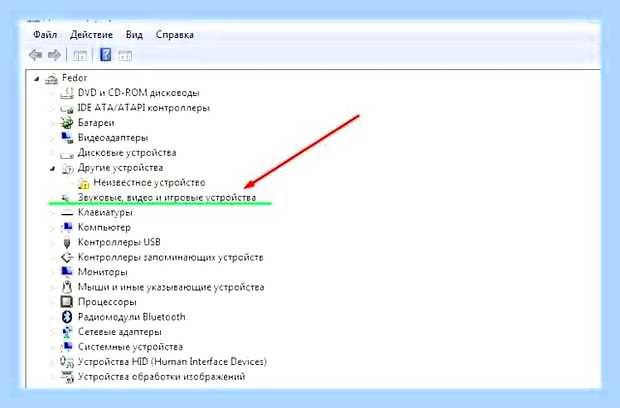This screenshot has height=408, width=620.
Task: Click the yellow-warning Неизвестное устройство icon
Action: pyautogui.click(x=83, y=183)
